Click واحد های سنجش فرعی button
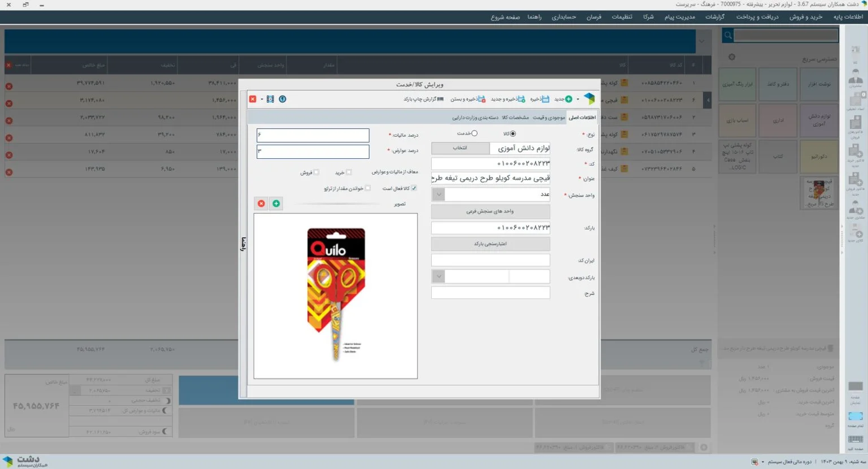 click(491, 211)
